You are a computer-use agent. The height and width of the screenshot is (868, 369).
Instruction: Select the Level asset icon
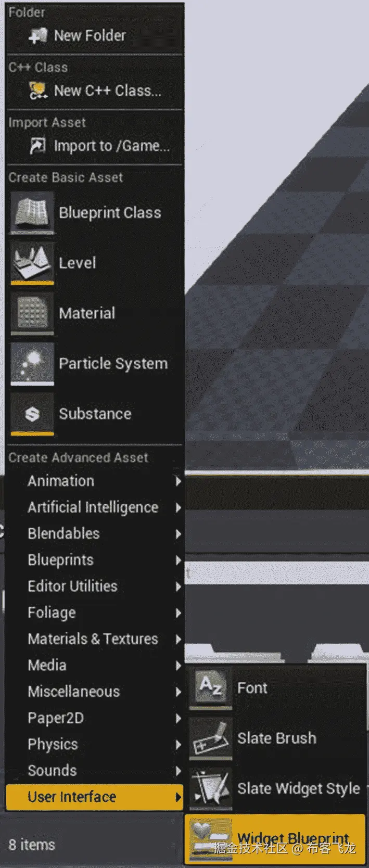(x=32, y=263)
